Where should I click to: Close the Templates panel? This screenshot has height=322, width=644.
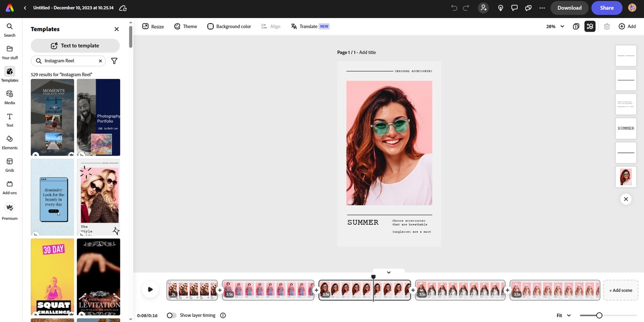point(117,29)
